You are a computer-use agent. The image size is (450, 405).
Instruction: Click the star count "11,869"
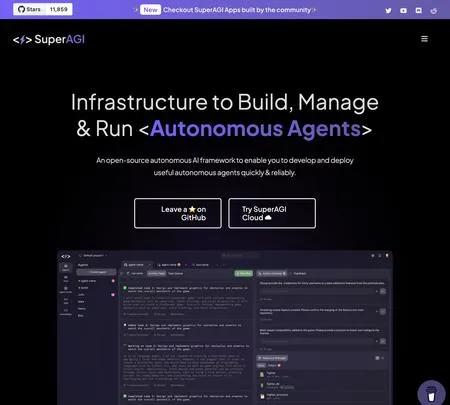[x=59, y=9]
